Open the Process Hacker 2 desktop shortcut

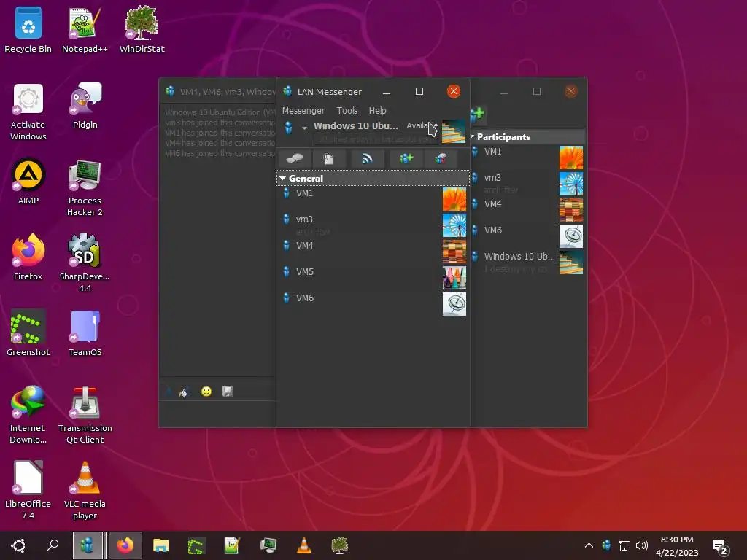point(85,187)
